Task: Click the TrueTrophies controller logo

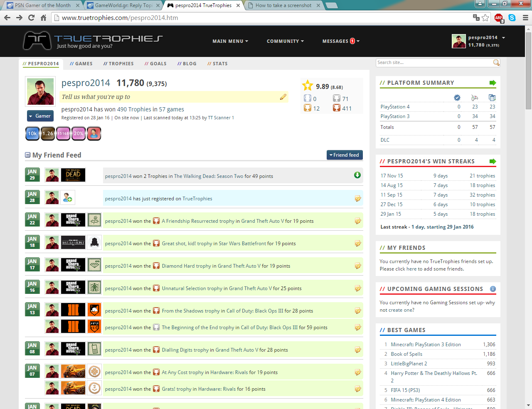Action: (37, 40)
